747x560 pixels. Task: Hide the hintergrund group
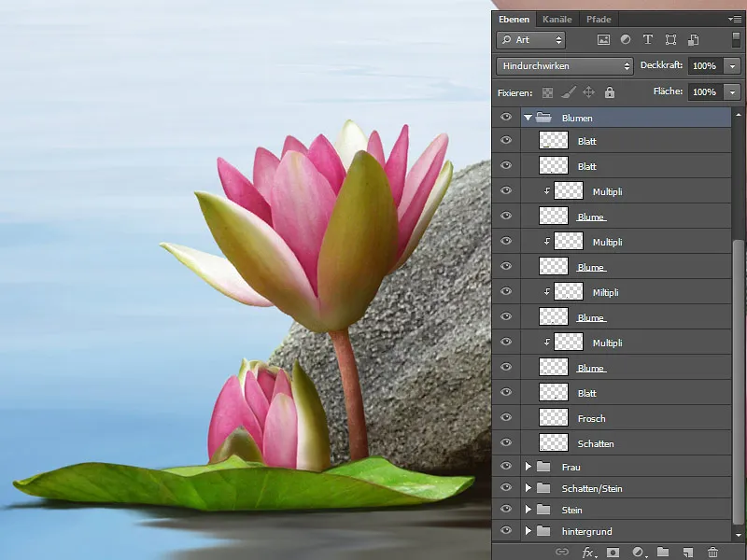click(x=506, y=530)
